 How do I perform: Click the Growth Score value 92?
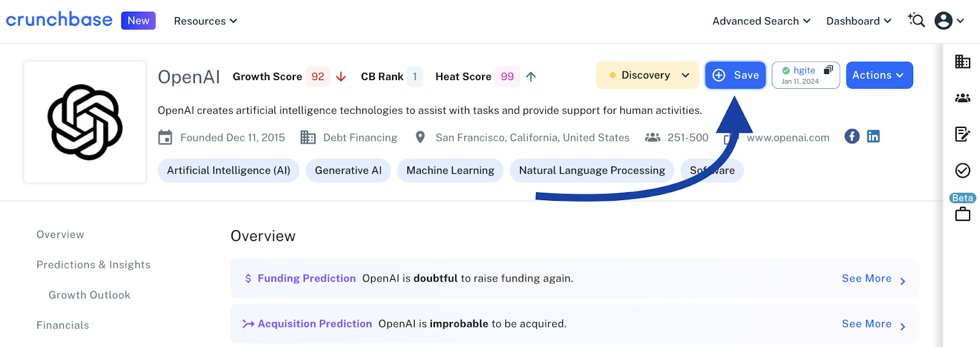318,76
